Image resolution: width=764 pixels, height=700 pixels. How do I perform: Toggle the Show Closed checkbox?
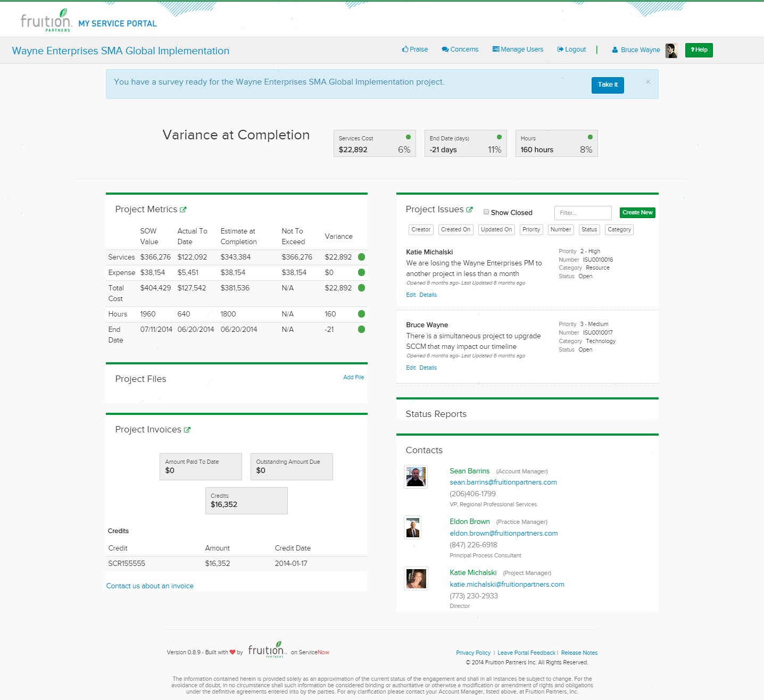point(486,212)
